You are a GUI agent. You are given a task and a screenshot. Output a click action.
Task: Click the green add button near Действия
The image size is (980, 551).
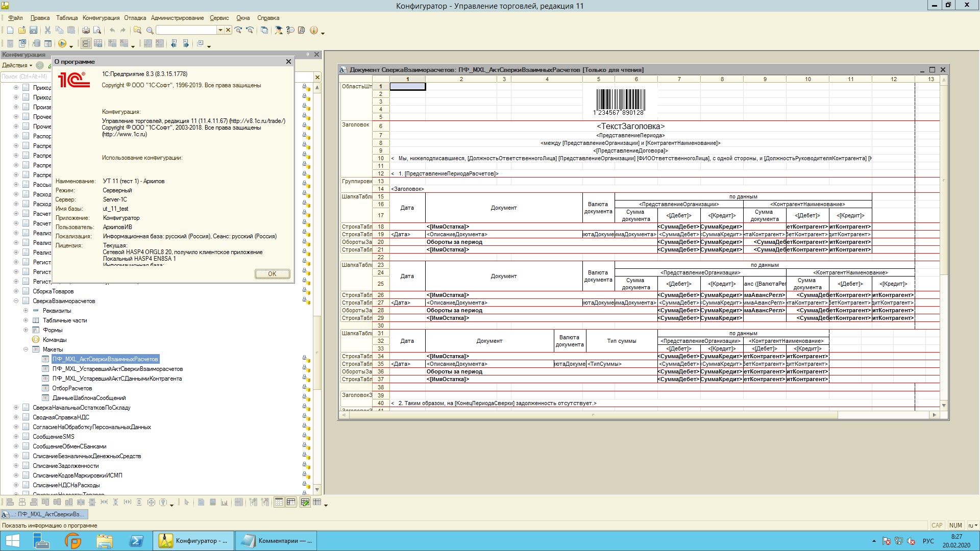40,65
